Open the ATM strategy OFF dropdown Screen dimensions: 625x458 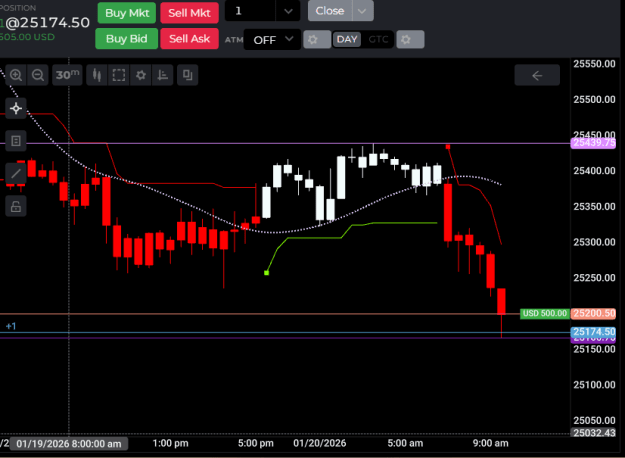click(272, 39)
